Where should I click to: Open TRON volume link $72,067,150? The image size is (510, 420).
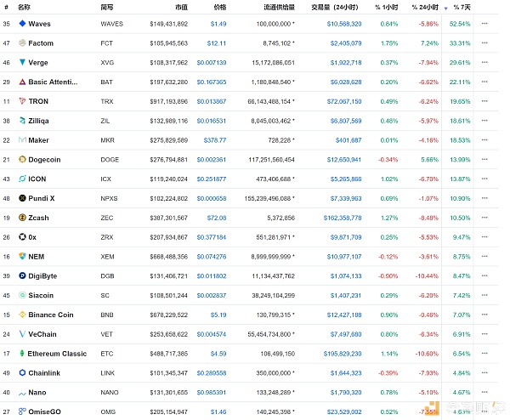click(344, 101)
